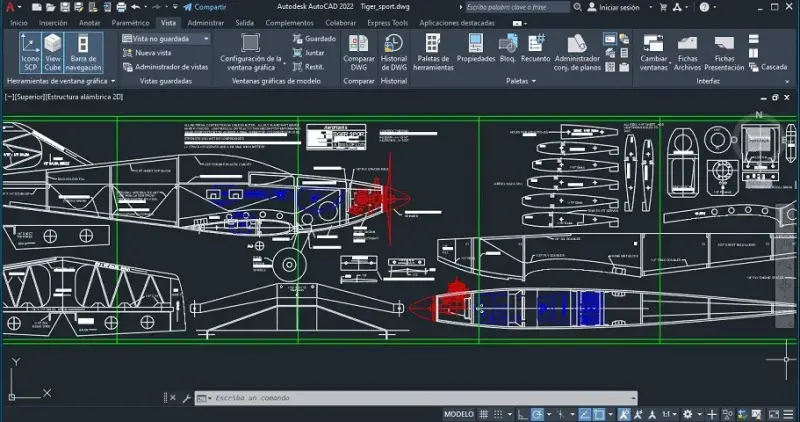Toggle the Icono SCP button
This screenshot has height=422, width=800.
(x=30, y=53)
